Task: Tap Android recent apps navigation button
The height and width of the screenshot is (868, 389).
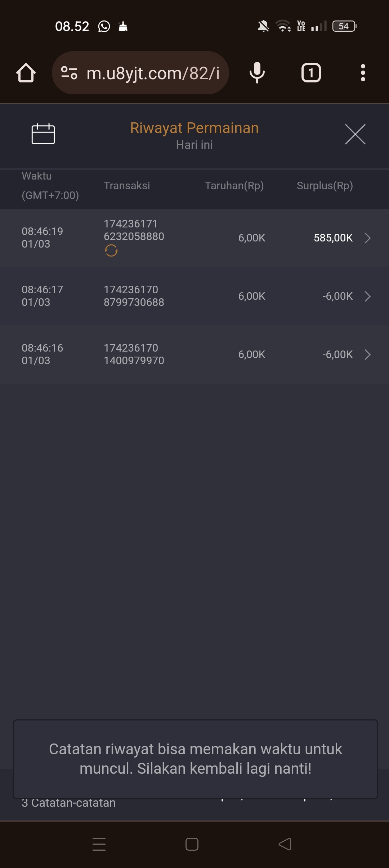Action: (x=99, y=844)
